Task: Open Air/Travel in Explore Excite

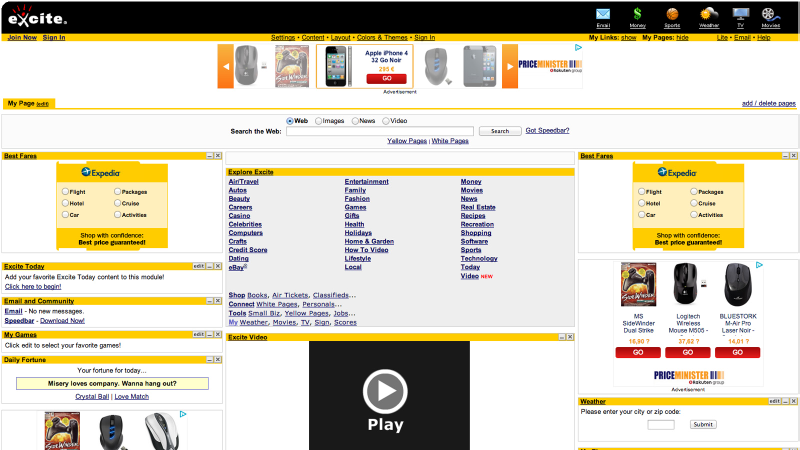Action: pos(243,182)
